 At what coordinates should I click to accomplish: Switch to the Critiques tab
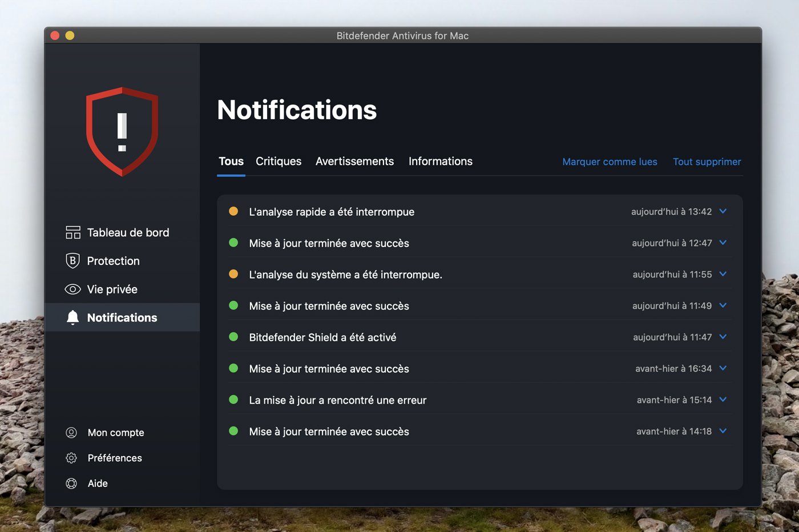pyautogui.click(x=279, y=162)
